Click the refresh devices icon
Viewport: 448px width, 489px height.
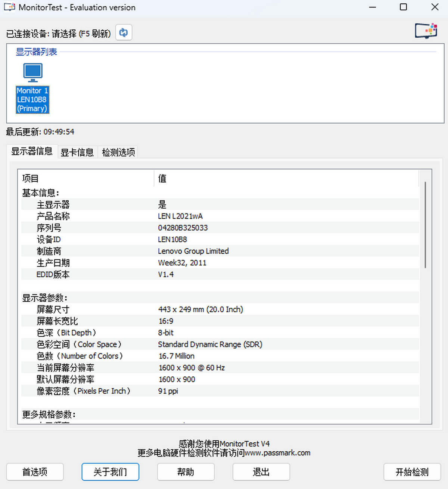tap(124, 33)
